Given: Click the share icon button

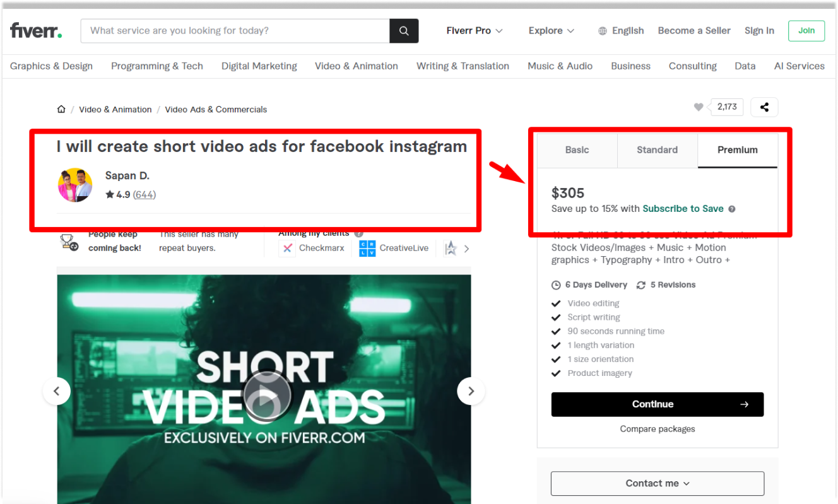Looking at the screenshot, I should point(764,107).
